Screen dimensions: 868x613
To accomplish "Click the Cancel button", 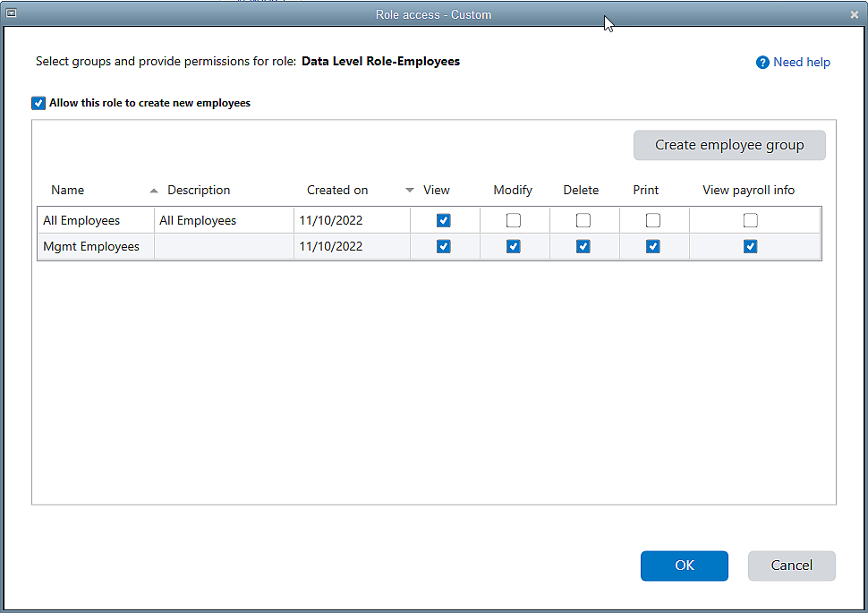I will [x=792, y=566].
